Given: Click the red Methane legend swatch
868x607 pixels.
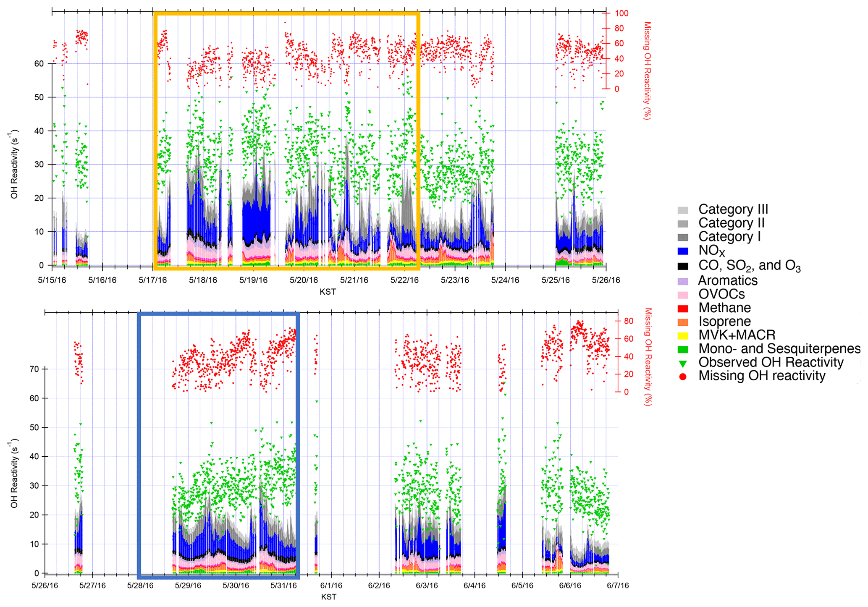Looking at the screenshot, I should coord(683,309).
